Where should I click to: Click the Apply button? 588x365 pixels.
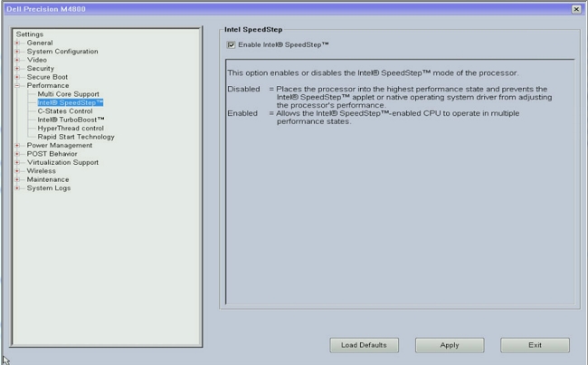(450, 345)
